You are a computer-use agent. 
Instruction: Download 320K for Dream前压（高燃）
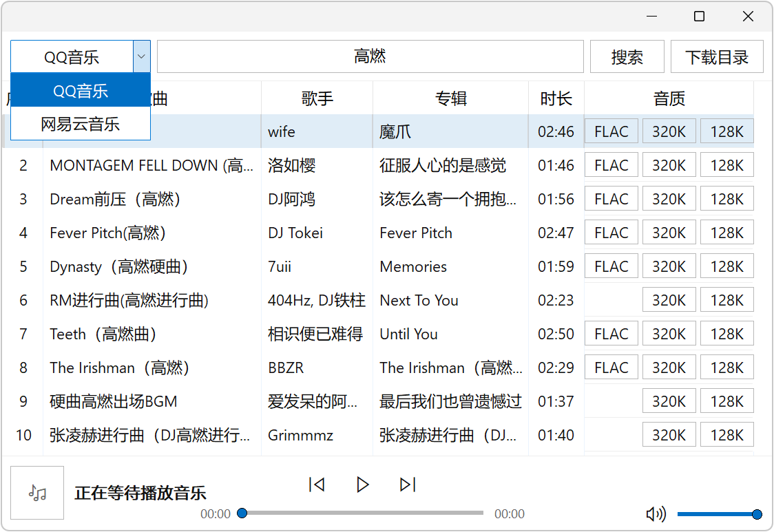point(669,200)
